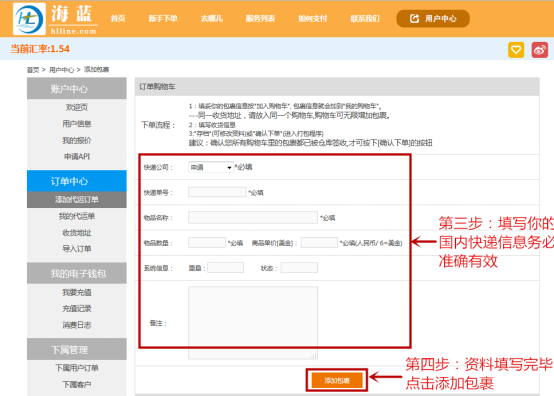Click the yellow heart favorite icon

point(516,49)
